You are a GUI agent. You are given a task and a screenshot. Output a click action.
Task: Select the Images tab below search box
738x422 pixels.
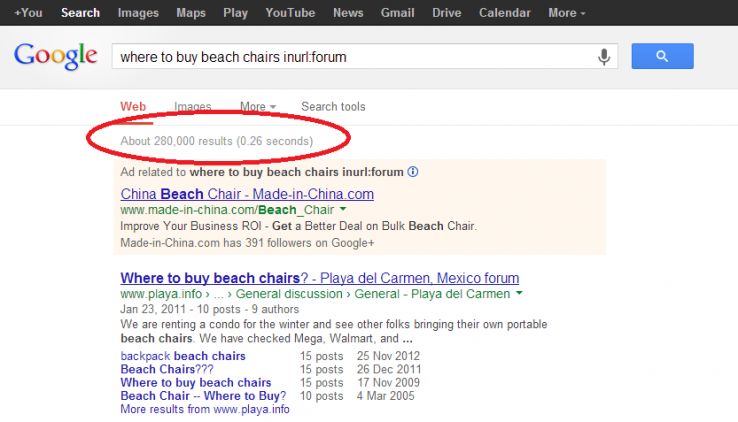pyautogui.click(x=192, y=107)
